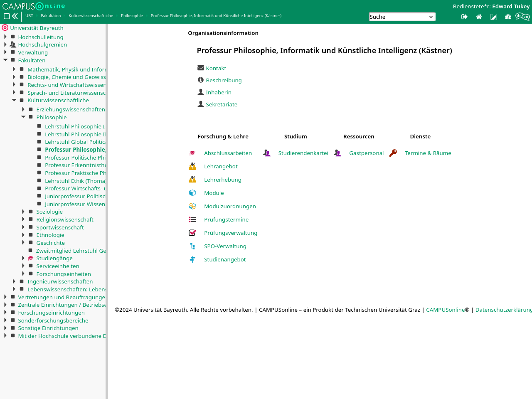
Task: Click the Modulzuordnungen icon
Action: pyautogui.click(x=192, y=206)
